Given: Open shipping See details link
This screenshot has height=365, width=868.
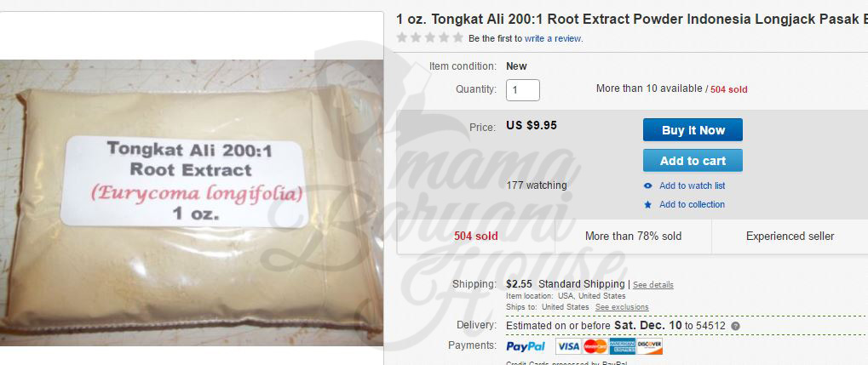Looking at the screenshot, I should [653, 285].
